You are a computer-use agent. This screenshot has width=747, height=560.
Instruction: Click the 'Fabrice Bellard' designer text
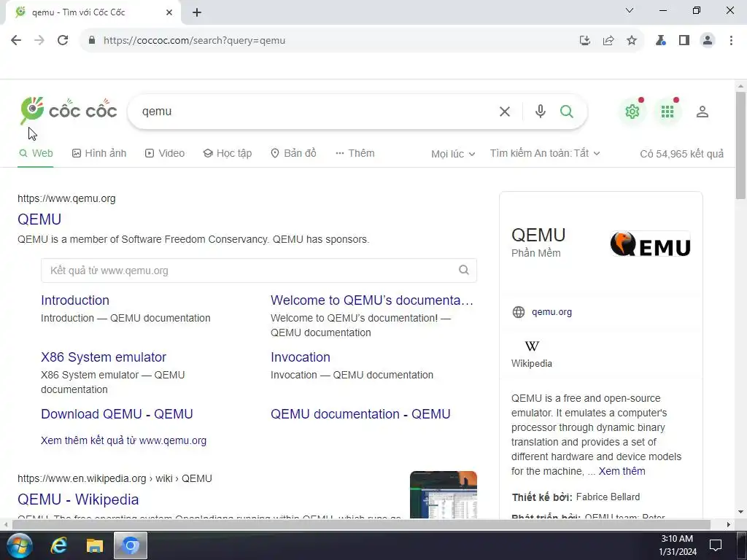[x=608, y=497]
